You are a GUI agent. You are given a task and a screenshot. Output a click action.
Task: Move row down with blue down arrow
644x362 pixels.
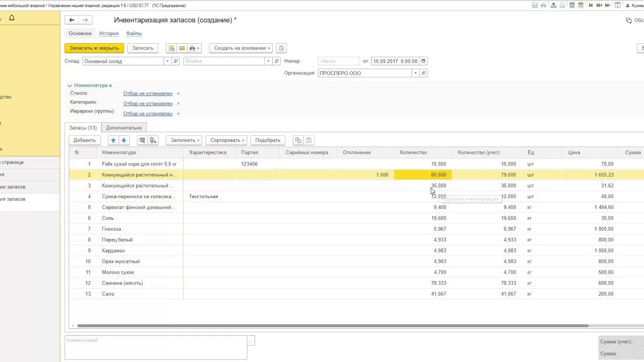(x=124, y=140)
